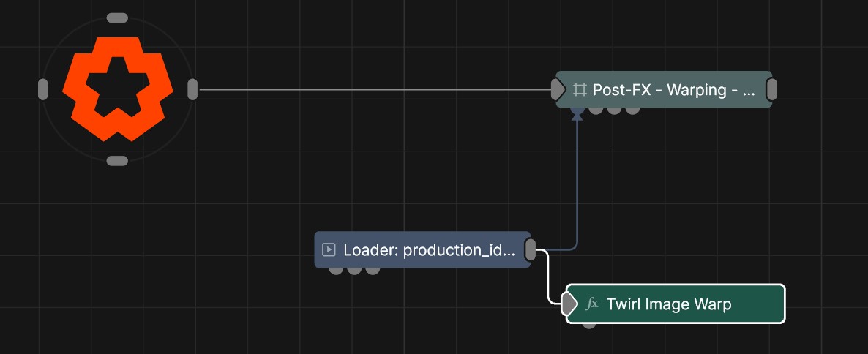Click the first bottom port under Loader
Image resolution: width=868 pixels, height=354 pixels.
(x=336, y=270)
